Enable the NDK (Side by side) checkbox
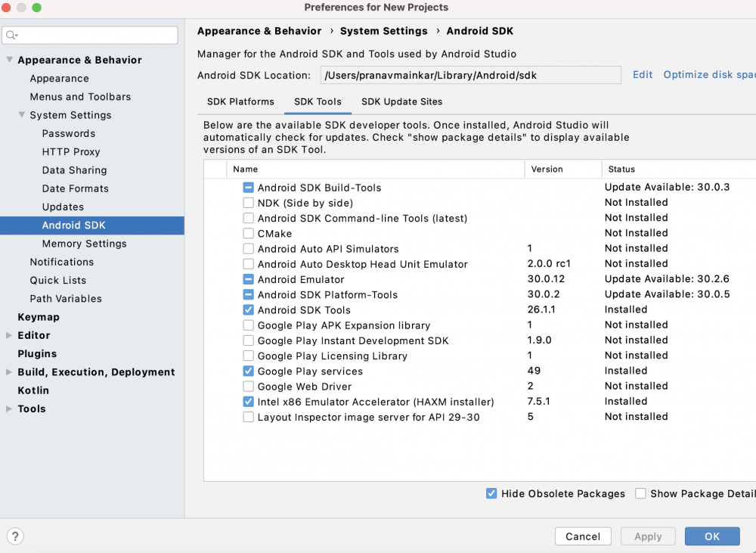This screenshot has height=553, width=756. tap(248, 203)
